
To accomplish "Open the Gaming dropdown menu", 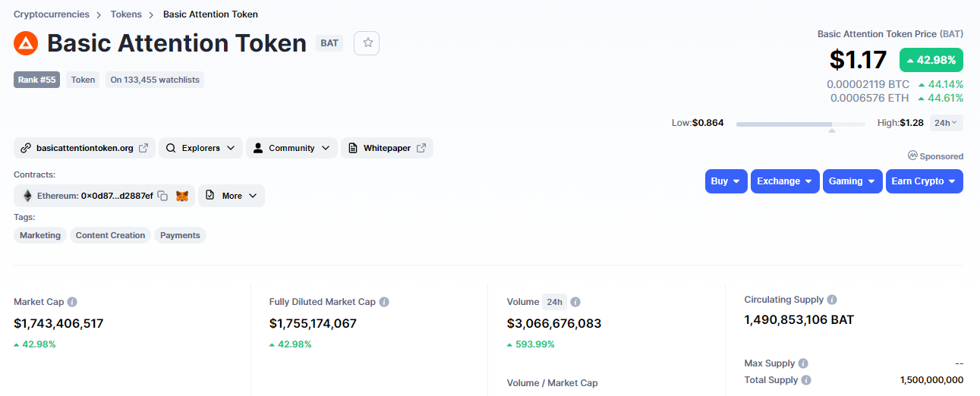I will point(852,181).
